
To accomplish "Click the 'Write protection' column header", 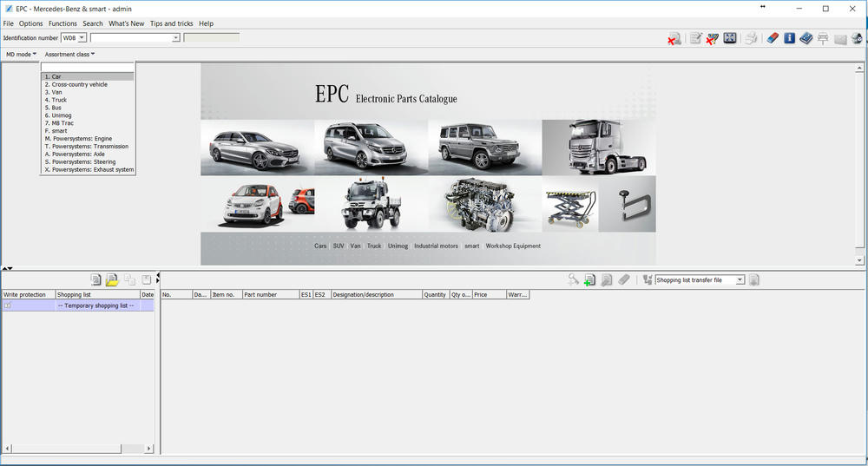I will (x=29, y=294).
